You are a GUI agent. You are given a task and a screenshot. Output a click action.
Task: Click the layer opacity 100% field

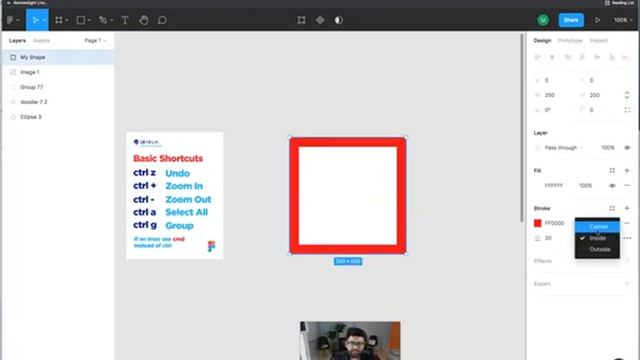tap(607, 148)
